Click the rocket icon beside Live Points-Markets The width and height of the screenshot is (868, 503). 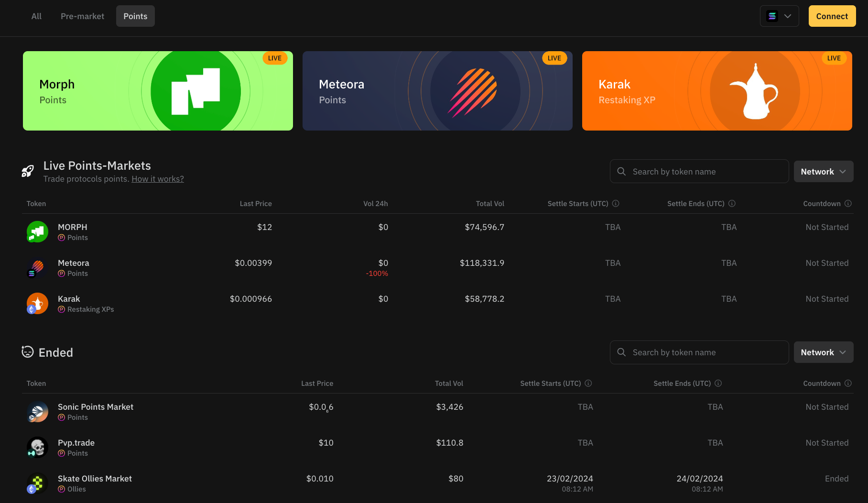click(28, 171)
